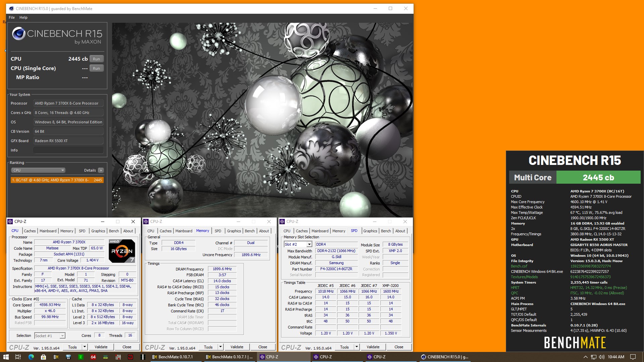Click the 2445 cb Multi Core score badge

(598, 177)
